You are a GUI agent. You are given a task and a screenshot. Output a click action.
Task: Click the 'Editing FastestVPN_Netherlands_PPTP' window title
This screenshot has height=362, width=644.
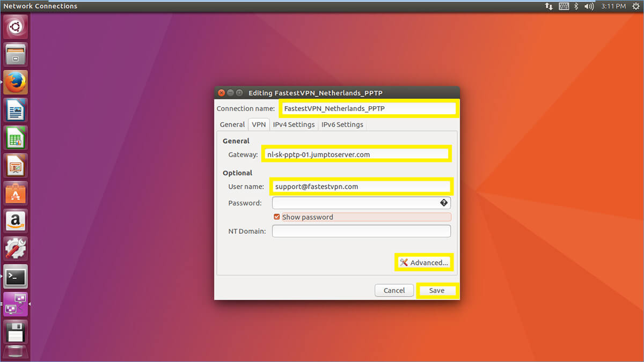pos(316,93)
